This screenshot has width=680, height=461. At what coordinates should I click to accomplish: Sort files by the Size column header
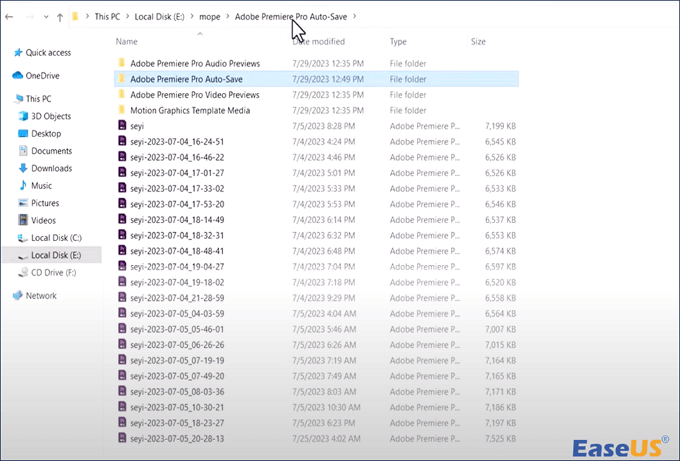[x=478, y=42]
